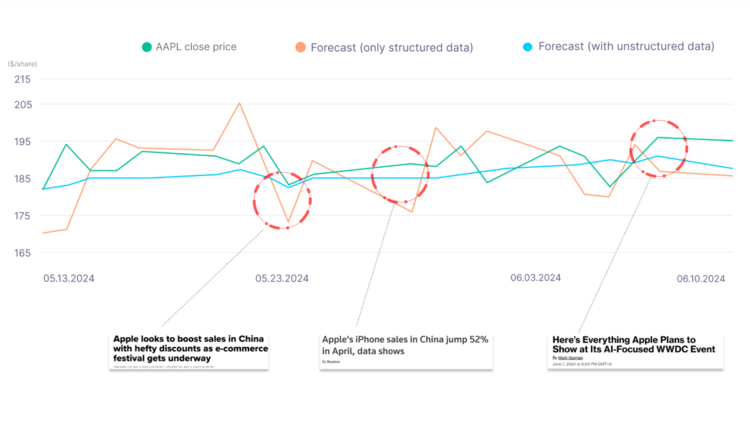Open the AI-Focused WWDC Event headline

pos(623,346)
